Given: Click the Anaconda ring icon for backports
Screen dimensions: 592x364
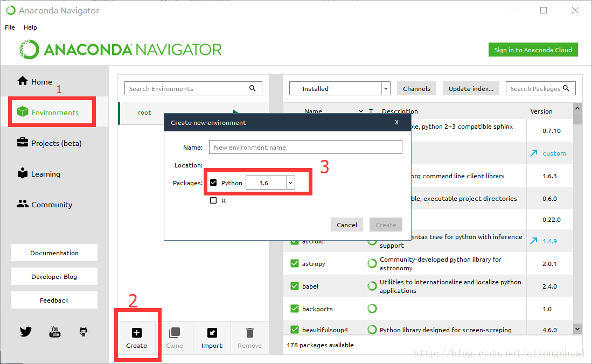Looking at the screenshot, I should (x=372, y=309).
